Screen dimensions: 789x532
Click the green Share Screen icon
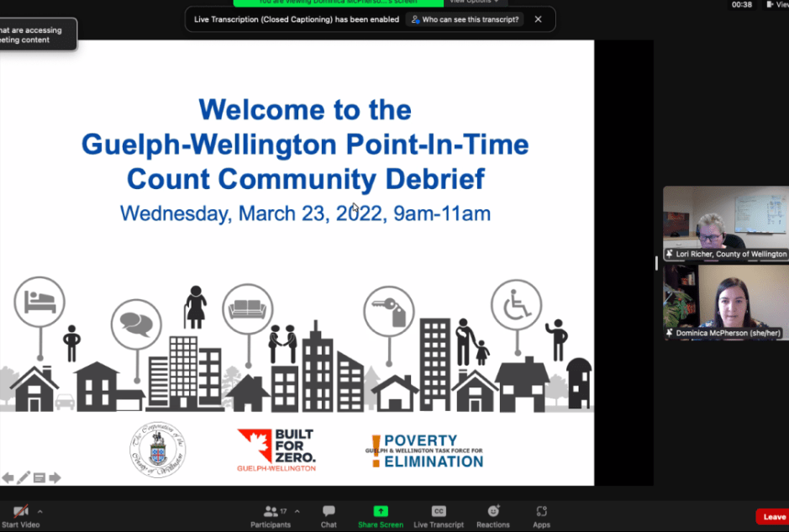pos(381,511)
